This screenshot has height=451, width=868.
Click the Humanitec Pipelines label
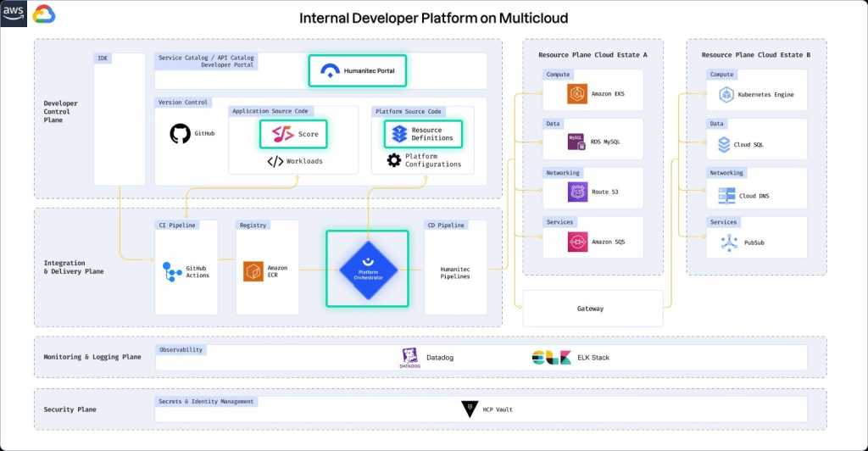(455, 272)
